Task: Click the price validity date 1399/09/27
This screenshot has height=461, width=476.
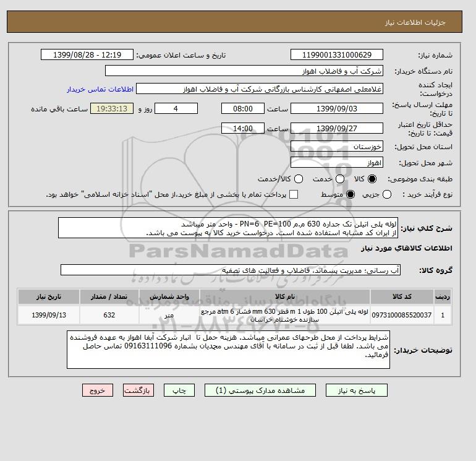Action: 337,128
